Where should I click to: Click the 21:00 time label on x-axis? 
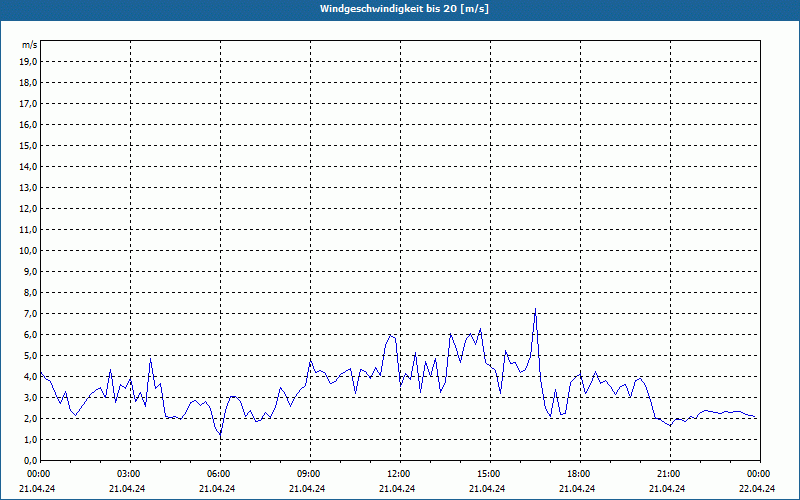tap(670, 474)
